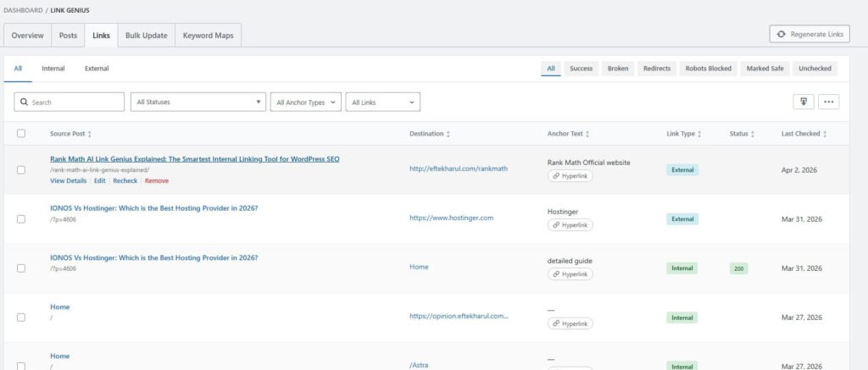Click Internal badge in detailed guide row
The image size is (868, 370).
pos(682,268)
